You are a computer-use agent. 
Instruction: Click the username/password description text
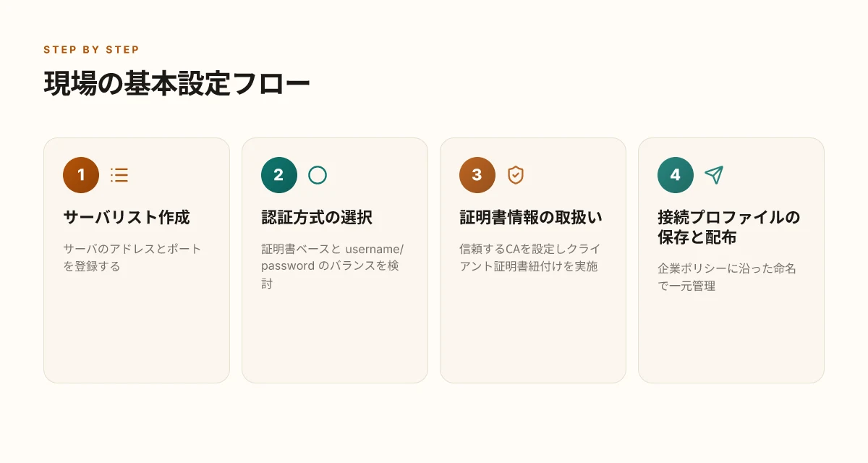[333, 266]
